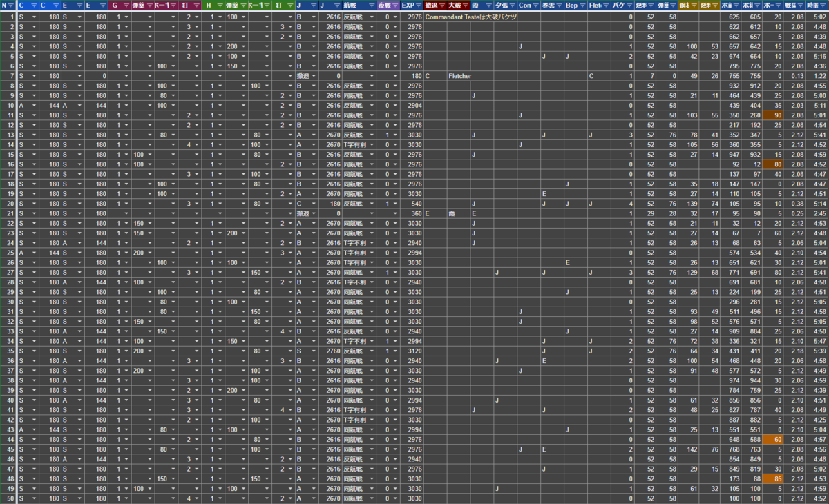This screenshot has height=504, width=829.
Task: Open the 巻雲 column filter icon
Action: coord(560,6)
